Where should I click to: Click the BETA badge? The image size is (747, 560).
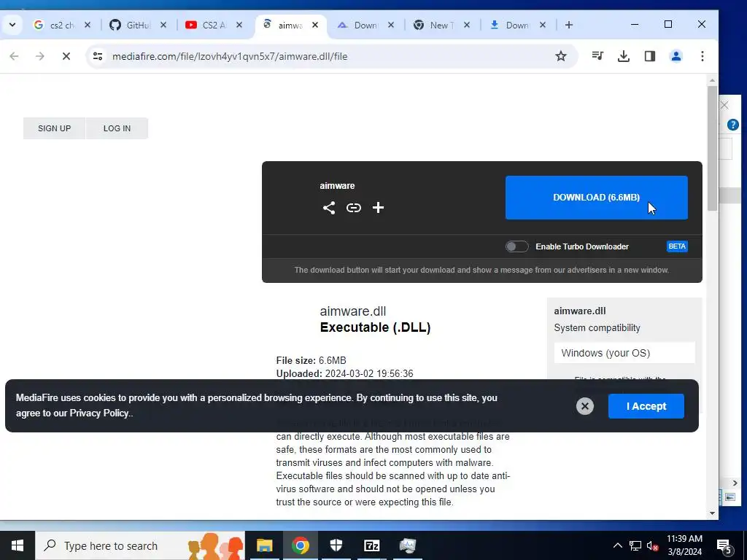coord(677,246)
